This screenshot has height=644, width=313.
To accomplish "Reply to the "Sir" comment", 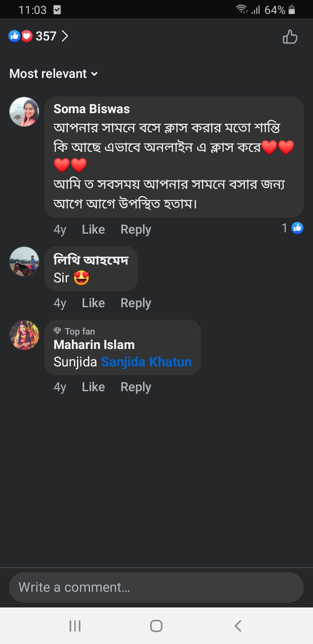I will 136,303.
